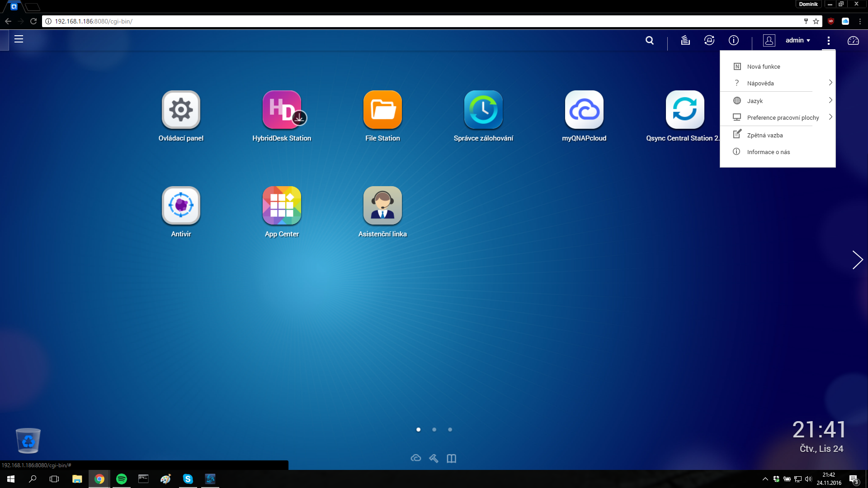
Task: Open the dashboard gauge icon
Action: [853, 40]
